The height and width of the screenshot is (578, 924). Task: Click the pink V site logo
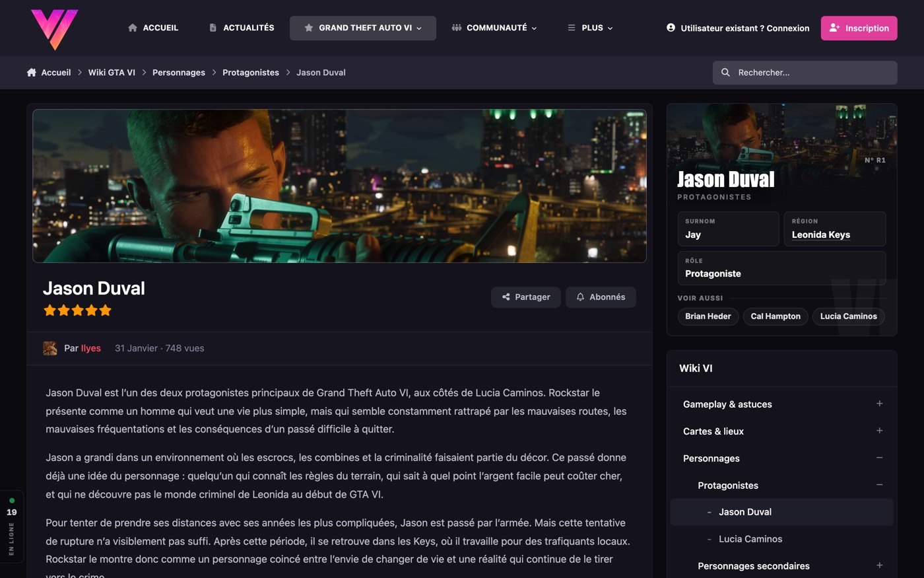[54, 29]
